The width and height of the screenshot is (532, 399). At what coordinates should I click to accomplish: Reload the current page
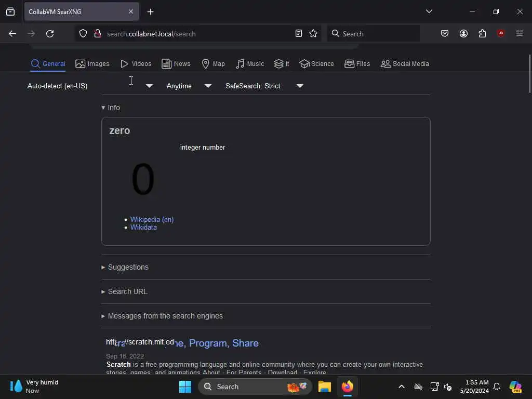point(50,34)
